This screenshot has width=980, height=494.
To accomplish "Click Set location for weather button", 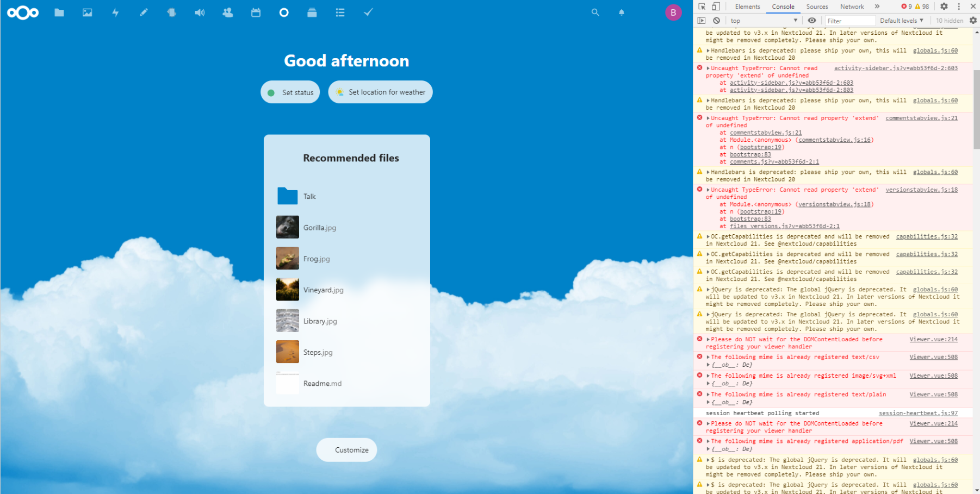I will (x=380, y=92).
